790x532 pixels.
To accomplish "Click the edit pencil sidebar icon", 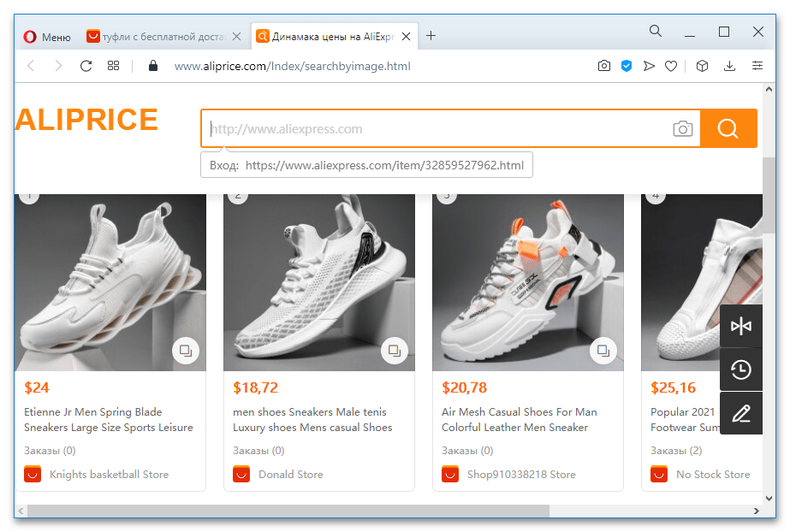I will (740, 414).
